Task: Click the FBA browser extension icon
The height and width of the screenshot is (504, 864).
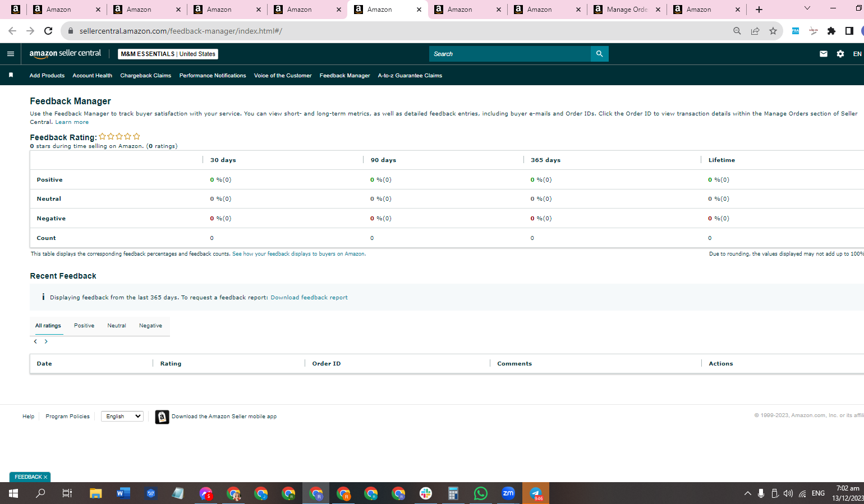Action: point(796,31)
